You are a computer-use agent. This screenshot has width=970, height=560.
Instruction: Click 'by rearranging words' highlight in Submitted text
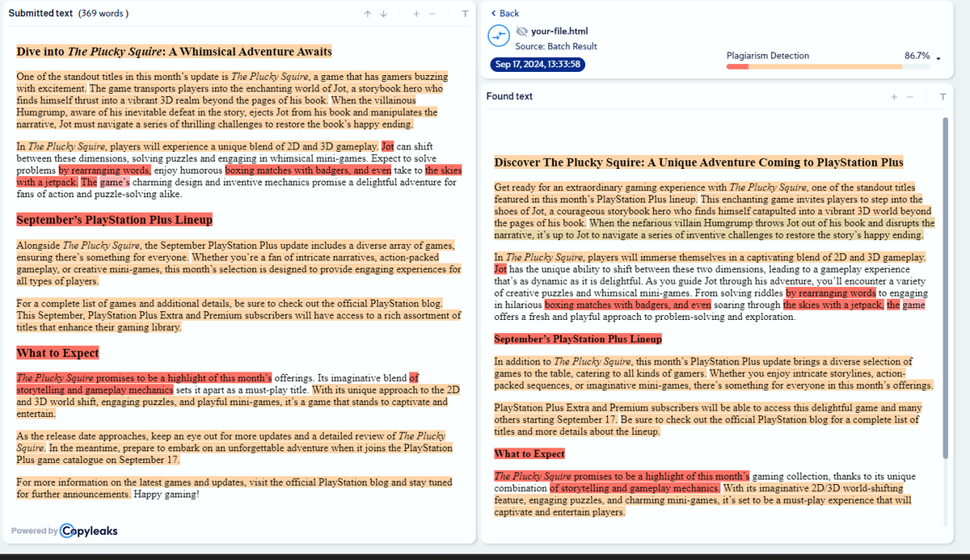(x=104, y=171)
